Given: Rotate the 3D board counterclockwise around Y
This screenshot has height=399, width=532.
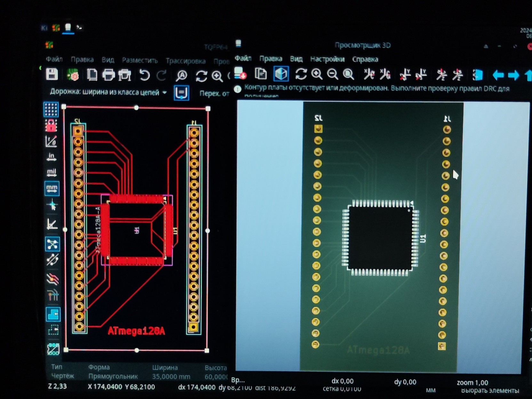Looking at the screenshot, I should [x=421, y=75].
